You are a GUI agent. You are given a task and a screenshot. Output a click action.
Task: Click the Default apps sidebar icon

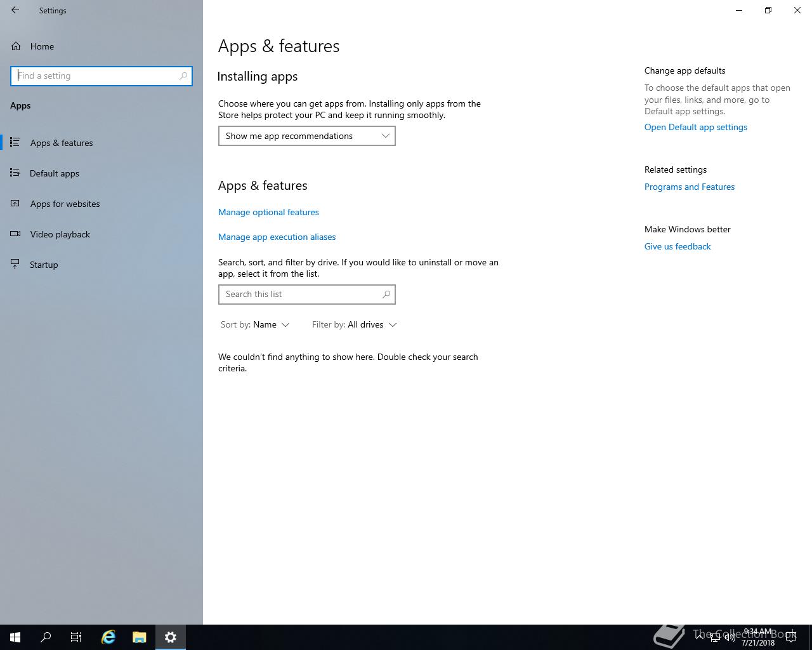pyautogui.click(x=15, y=173)
